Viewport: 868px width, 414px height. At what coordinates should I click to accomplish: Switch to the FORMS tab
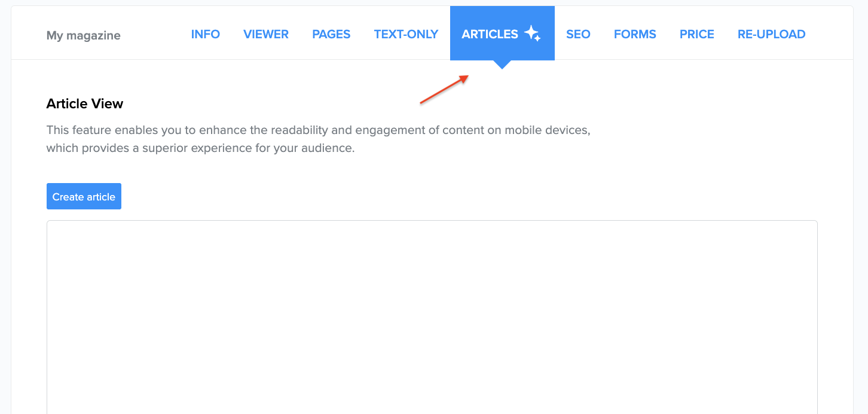click(634, 34)
